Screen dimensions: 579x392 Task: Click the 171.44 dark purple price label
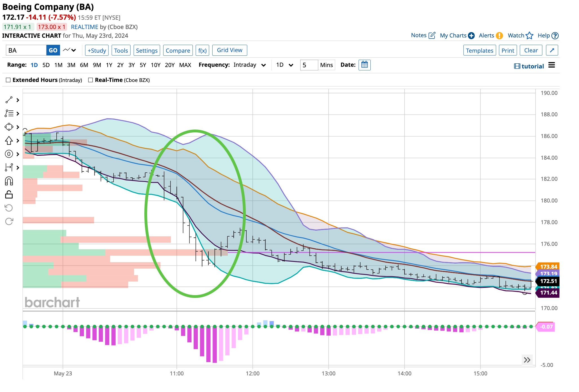point(548,293)
